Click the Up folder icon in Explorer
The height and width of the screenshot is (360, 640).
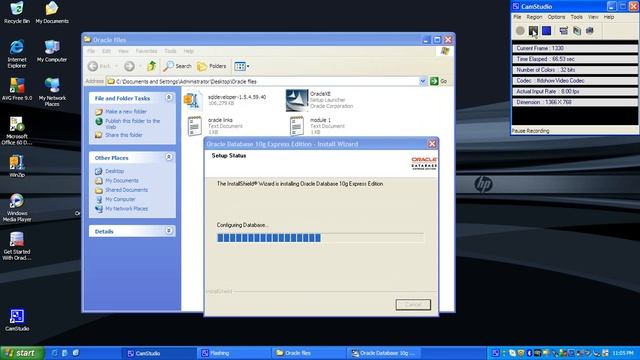[152, 66]
